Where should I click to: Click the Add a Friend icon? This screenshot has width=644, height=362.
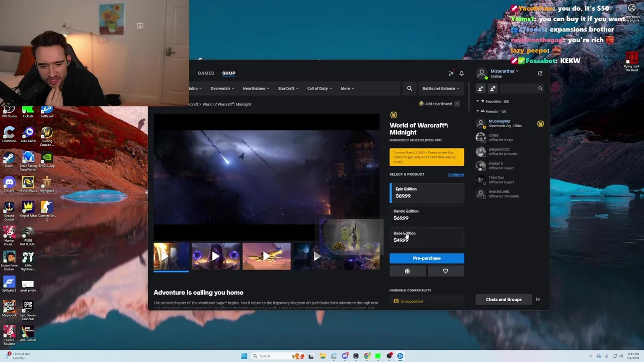(481, 88)
